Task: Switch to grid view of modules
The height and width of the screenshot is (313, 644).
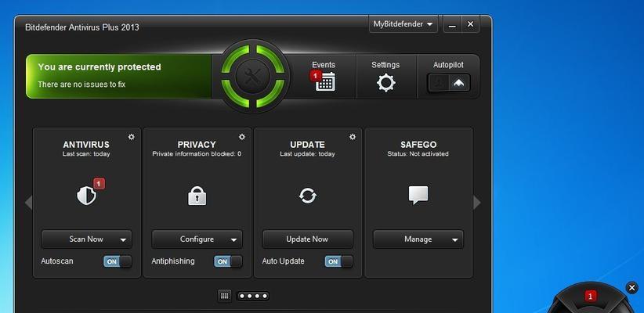Action: (x=224, y=296)
